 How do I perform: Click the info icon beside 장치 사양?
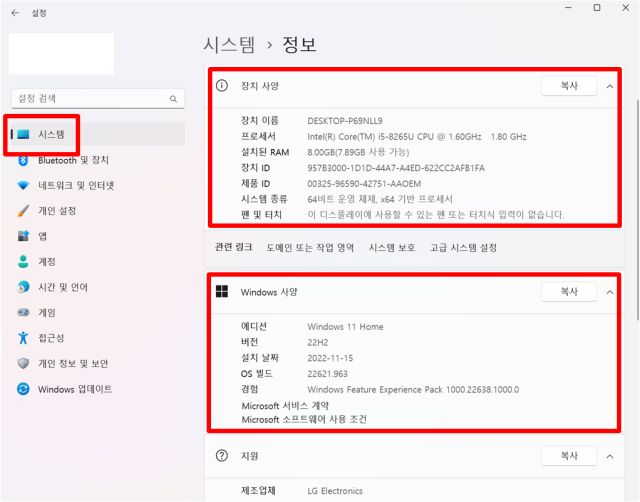point(222,86)
